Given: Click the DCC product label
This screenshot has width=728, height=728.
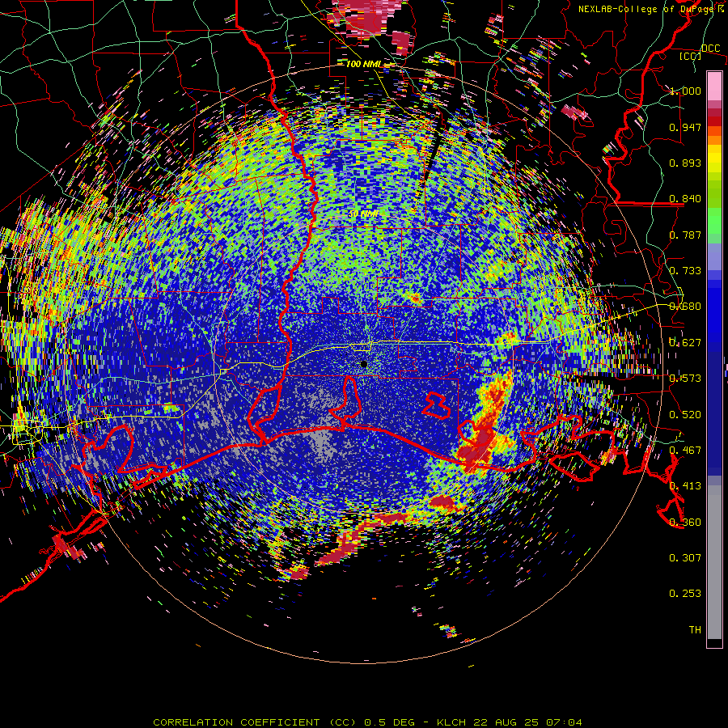Looking at the screenshot, I should (710, 48).
